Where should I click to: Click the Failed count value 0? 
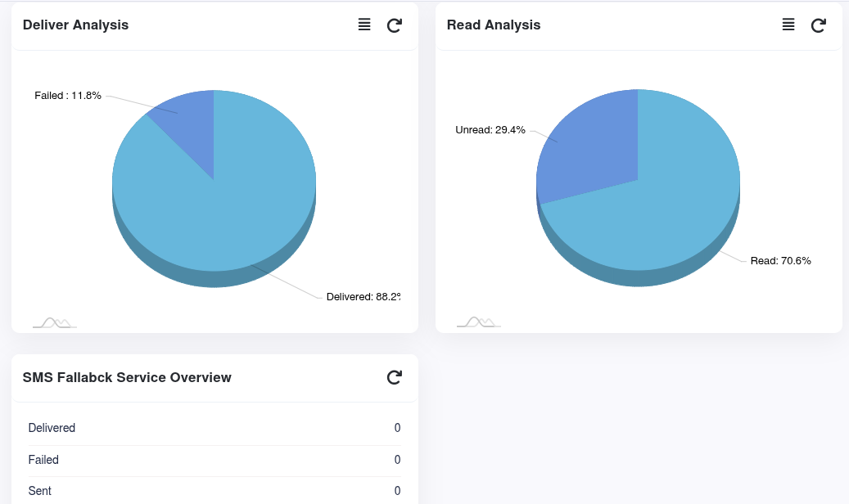397,460
